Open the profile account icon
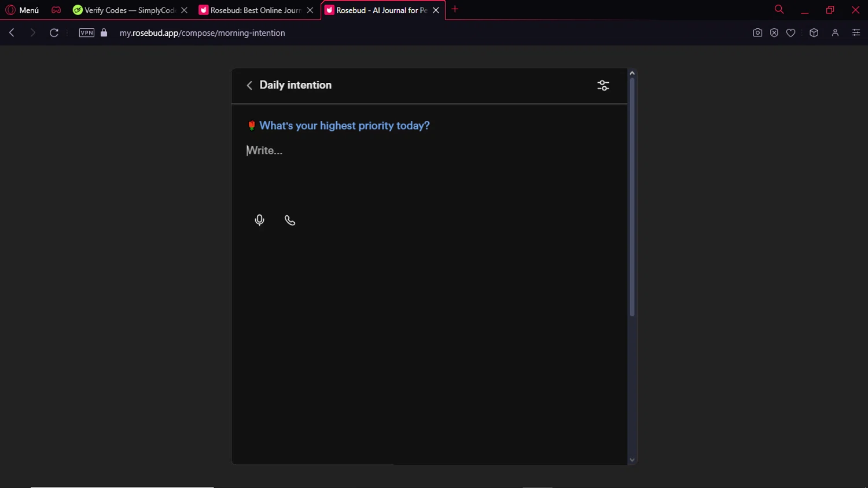Screen dimensions: 868x488 tap(835, 32)
